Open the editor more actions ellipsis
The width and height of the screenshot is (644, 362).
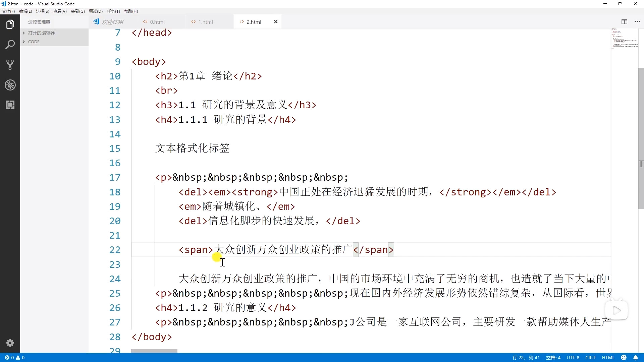(x=637, y=22)
